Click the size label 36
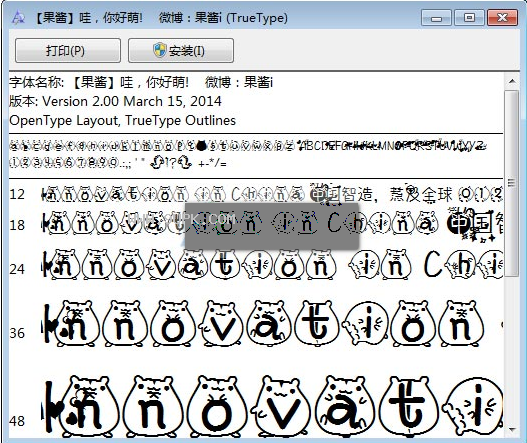The height and width of the screenshot is (443, 527). point(17,333)
